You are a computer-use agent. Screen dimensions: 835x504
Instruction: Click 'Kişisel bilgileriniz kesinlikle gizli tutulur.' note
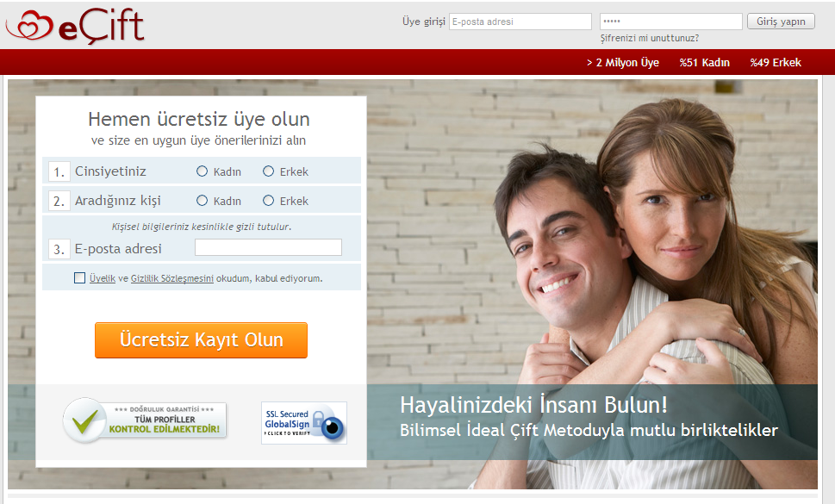(x=202, y=227)
